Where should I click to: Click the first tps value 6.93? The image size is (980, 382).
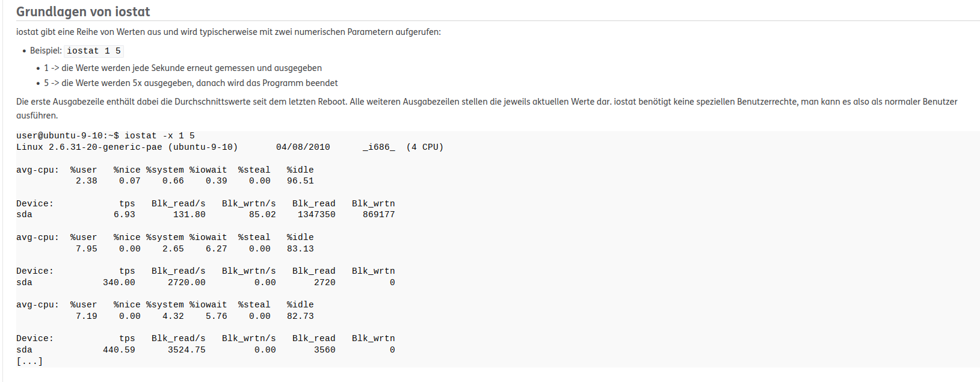125,215
